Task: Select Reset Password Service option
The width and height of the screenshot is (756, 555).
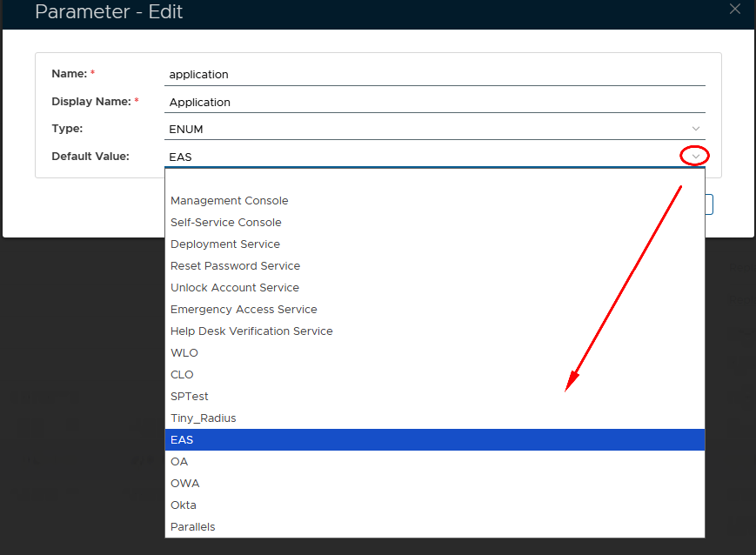Action: pos(235,266)
